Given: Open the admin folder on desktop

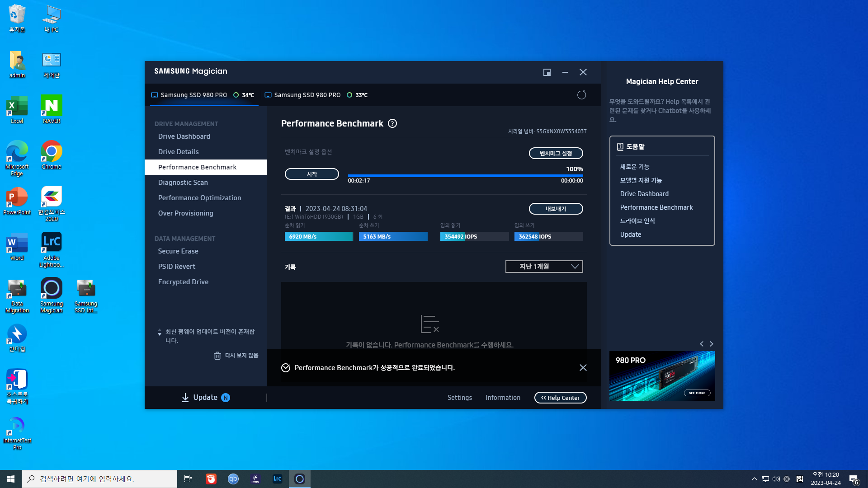Looking at the screenshot, I should pyautogui.click(x=17, y=64).
